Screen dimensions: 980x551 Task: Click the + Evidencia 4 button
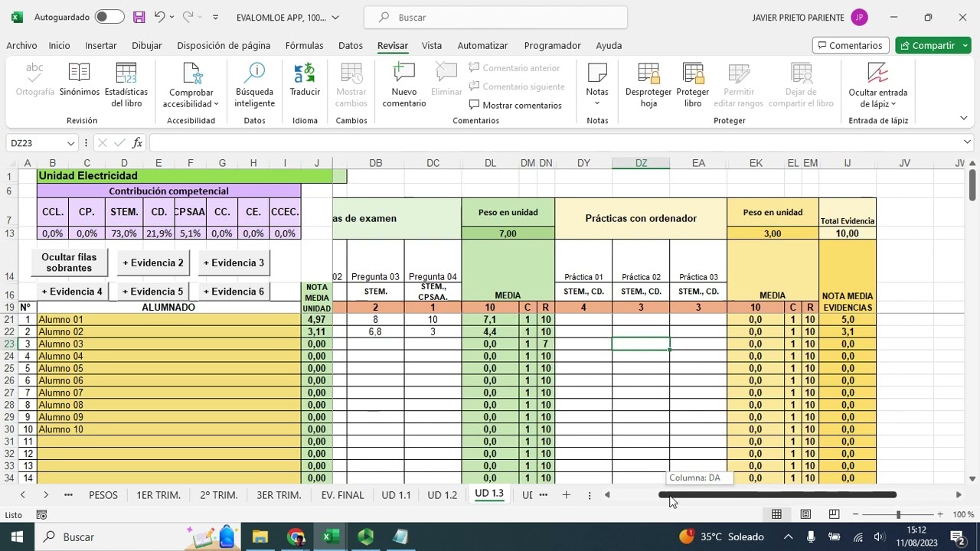(72, 292)
